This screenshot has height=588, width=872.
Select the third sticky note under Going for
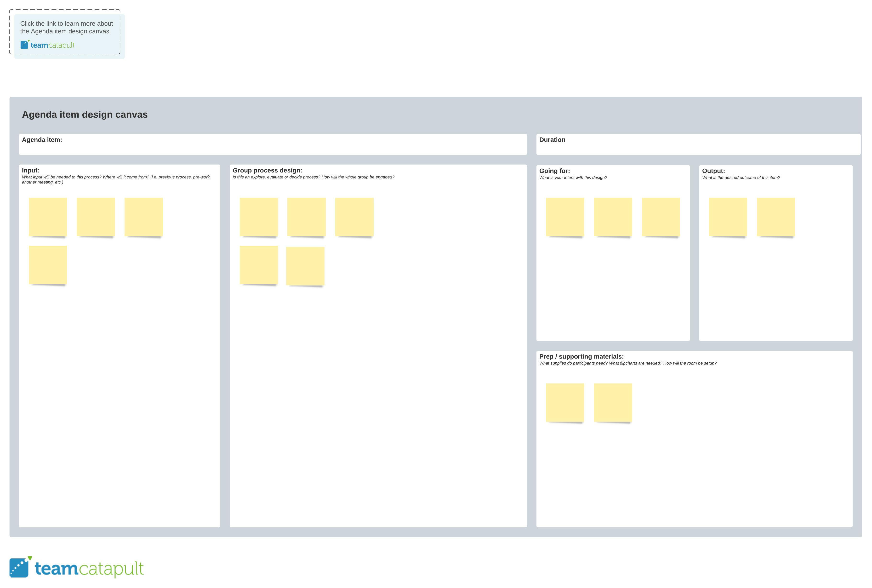(x=661, y=217)
